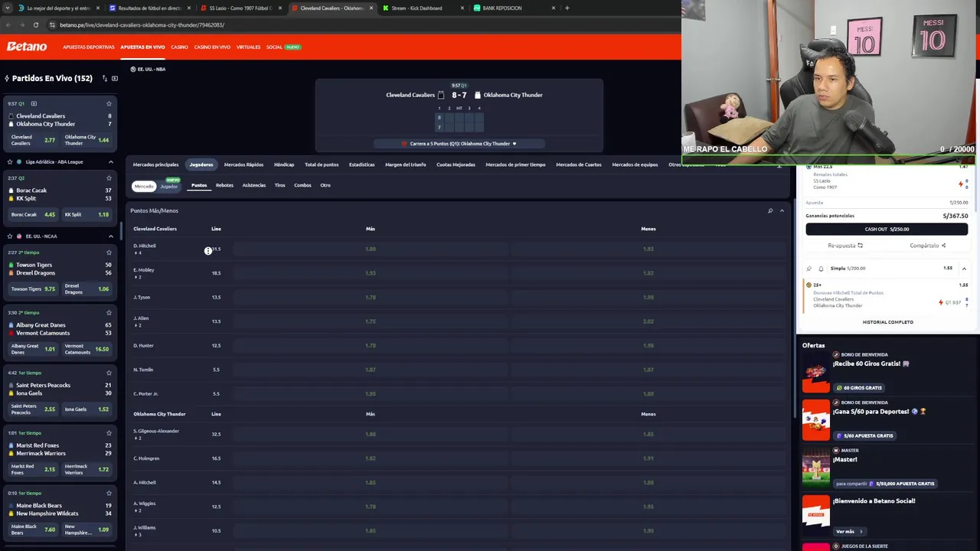Favorite the Borac Cacak match with its star
Viewport: 980px width, 551px height.
pyautogui.click(x=109, y=178)
